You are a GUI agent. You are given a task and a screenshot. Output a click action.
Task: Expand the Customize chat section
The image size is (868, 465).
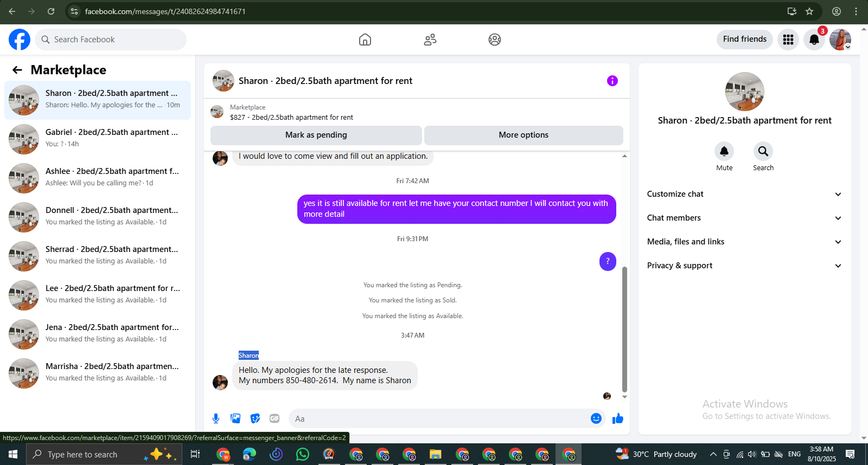pyautogui.click(x=744, y=194)
